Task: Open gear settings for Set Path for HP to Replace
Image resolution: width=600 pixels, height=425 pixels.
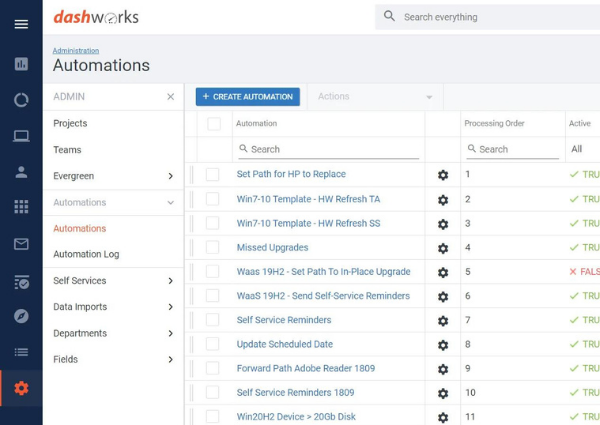Action: (x=443, y=175)
